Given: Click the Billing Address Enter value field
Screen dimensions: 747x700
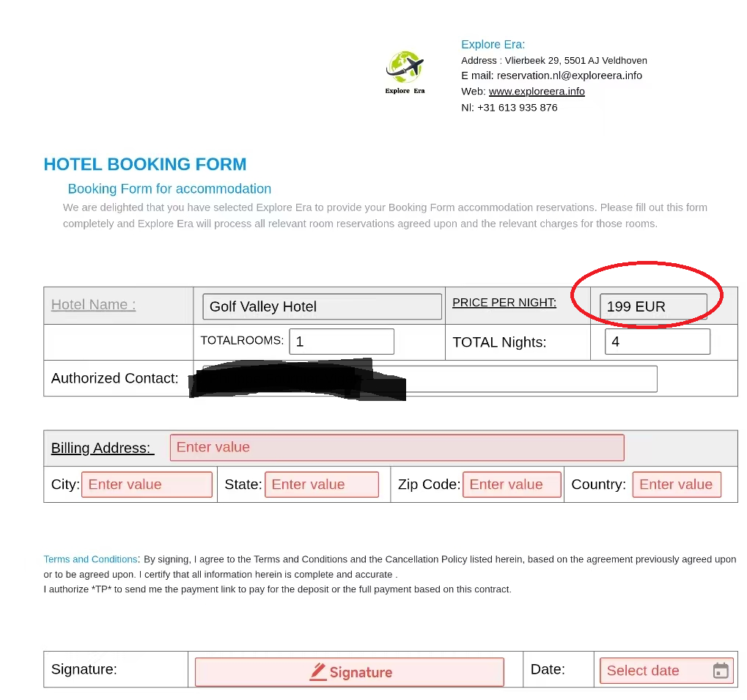Looking at the screenshot, I should (x=397, y=448).
